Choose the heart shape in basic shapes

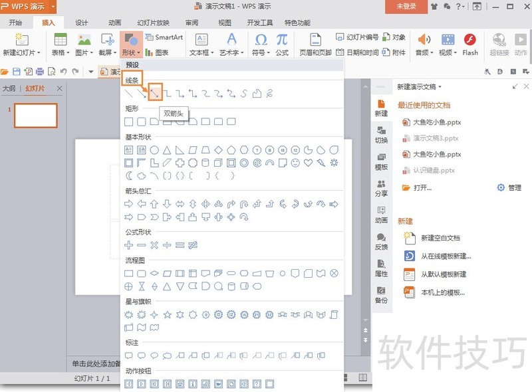tap(308, 163)
